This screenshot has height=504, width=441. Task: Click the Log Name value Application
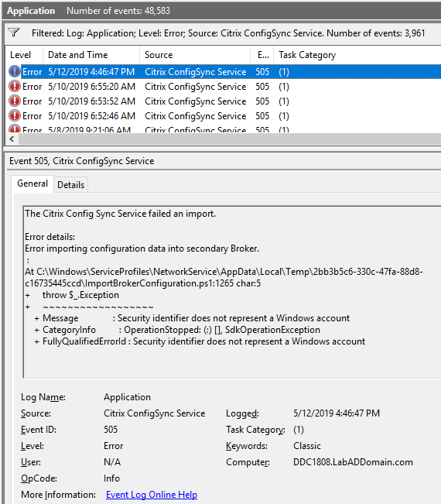[x=127, y=397]
